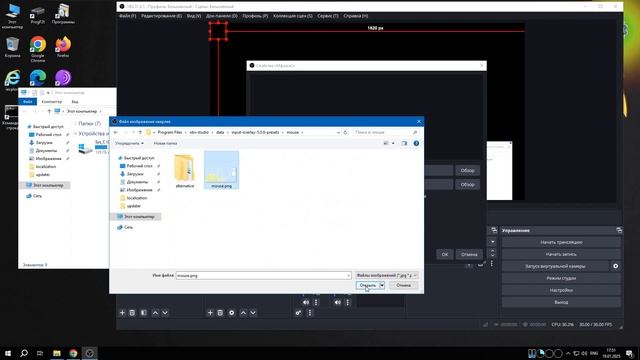The image size is (640, 360).
Task: Select the alternative folder in file dialog
Action: [x=184, y=170]
